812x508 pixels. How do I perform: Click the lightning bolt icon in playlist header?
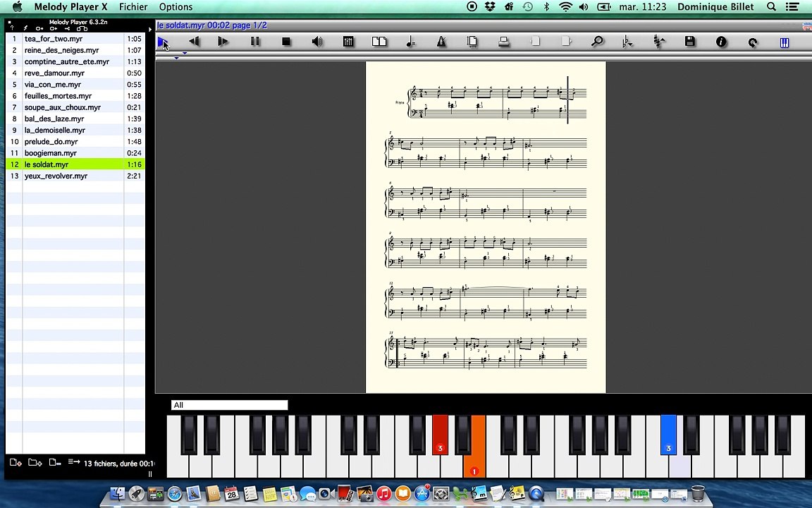coord(25,28)
